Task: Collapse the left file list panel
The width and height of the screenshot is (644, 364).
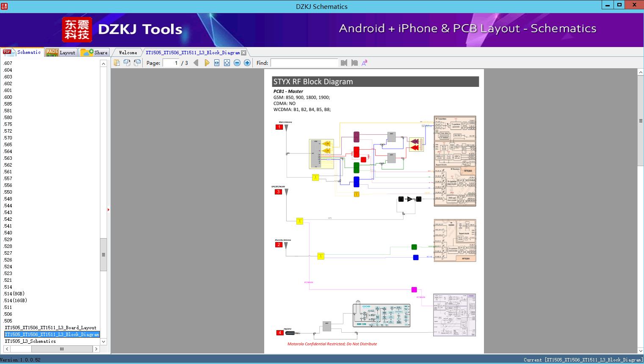Action: (108, 209)
